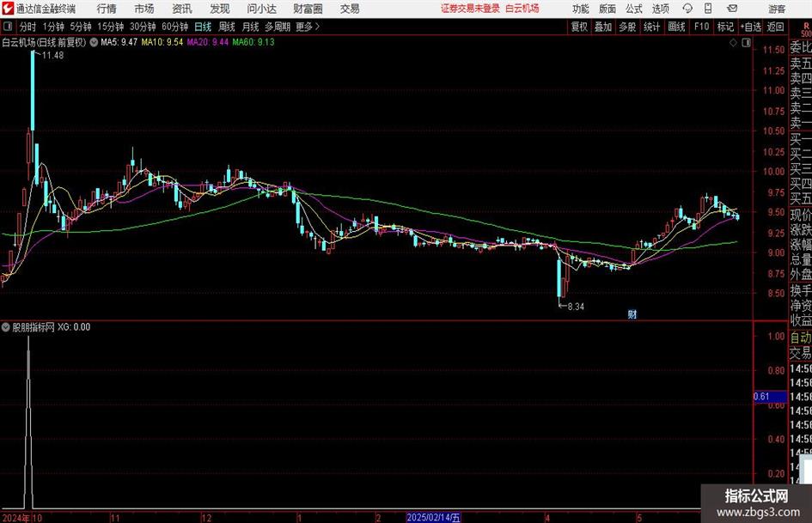This screenshot has height=523, width=812.
Task: Switch to 分时 chart tab
Action: [x=27, y=27]
